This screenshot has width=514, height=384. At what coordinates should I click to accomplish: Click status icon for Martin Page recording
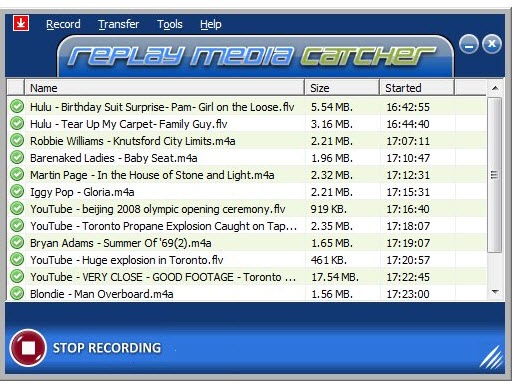17,174
